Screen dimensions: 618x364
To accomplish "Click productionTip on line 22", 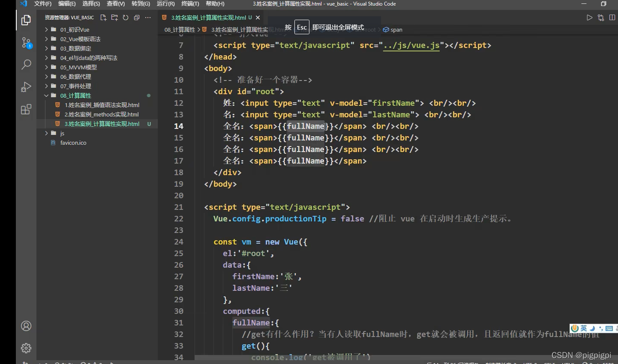I will tap(296, 219).
